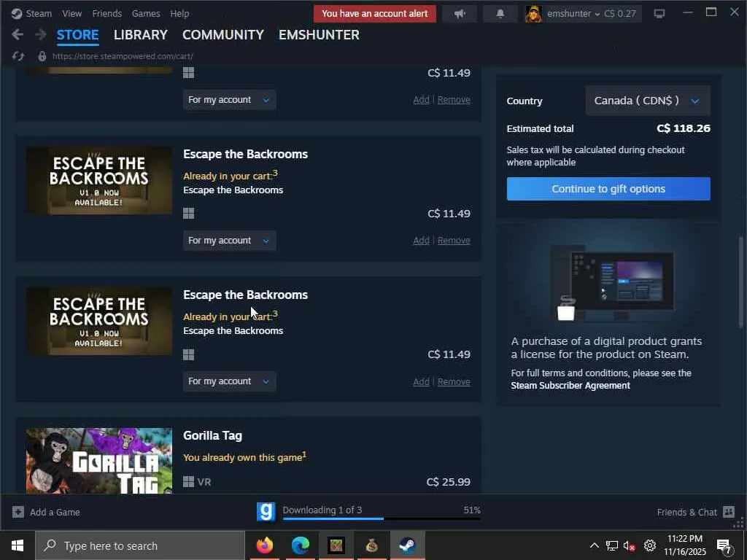This screenshot has height=560, width=747.
Task: Launch Firefox from the taskbar
Action: (264, 545)
